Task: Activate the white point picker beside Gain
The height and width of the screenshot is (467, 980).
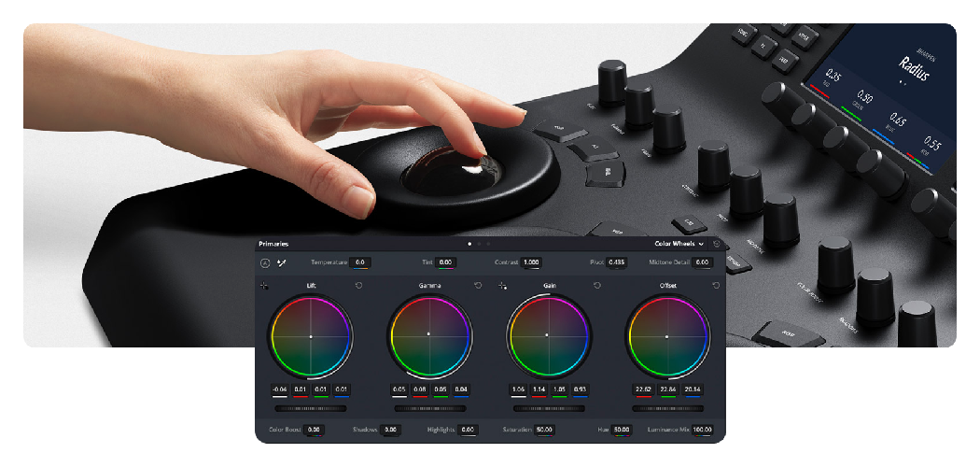Action: pos(502,285)
